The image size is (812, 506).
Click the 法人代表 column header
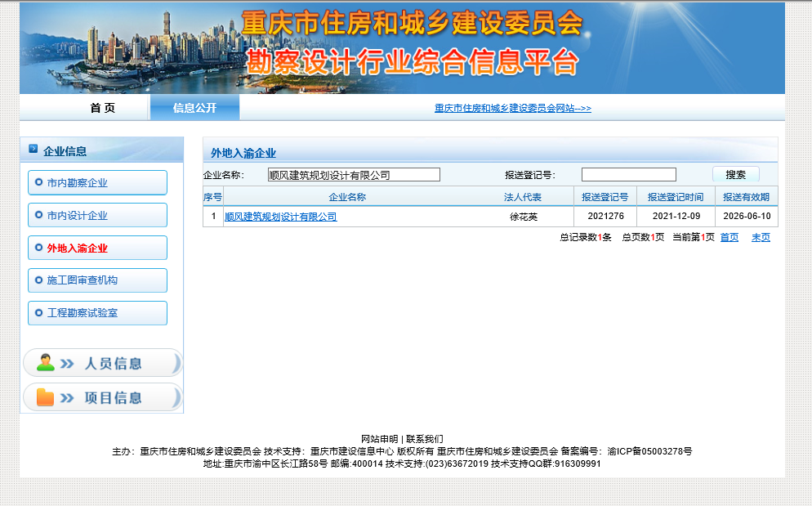(523, 197)
